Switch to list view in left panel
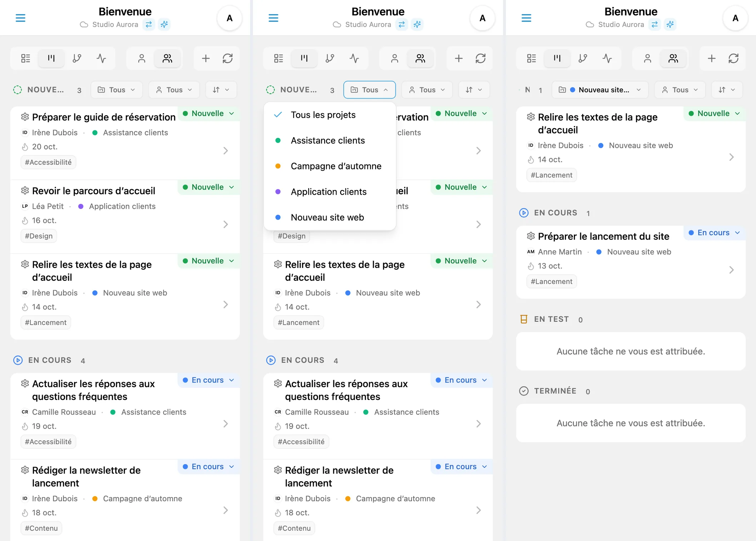Viewport: 756px width, 541px height. [x=26, y=58]
